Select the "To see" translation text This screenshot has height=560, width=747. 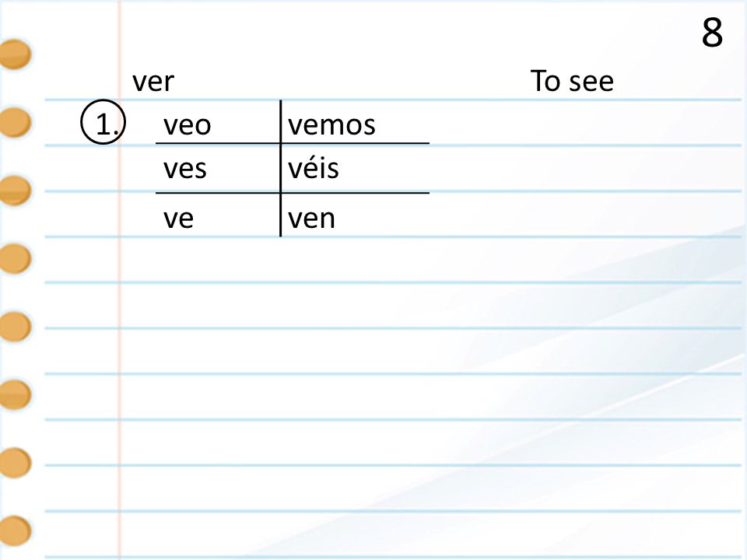pos(572,81)
